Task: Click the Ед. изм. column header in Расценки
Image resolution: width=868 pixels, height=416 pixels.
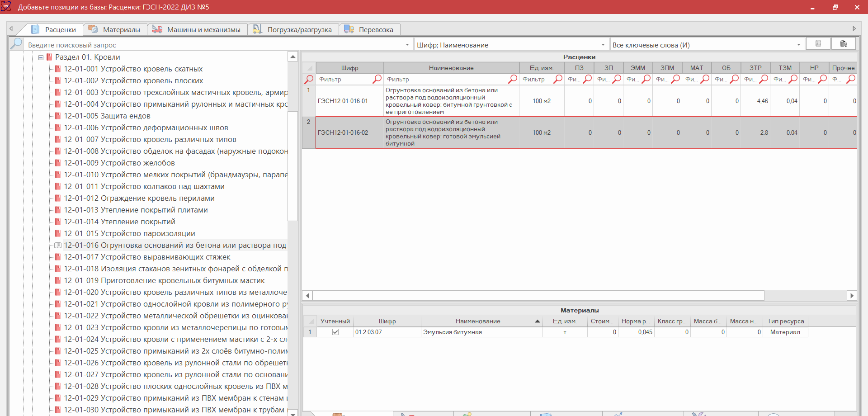Action: [542, 68]
